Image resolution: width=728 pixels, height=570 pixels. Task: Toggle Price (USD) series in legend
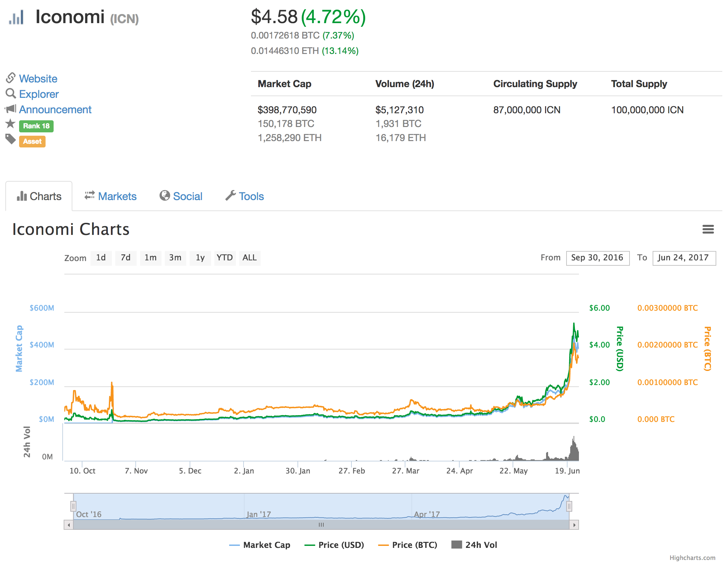point(341,545)
